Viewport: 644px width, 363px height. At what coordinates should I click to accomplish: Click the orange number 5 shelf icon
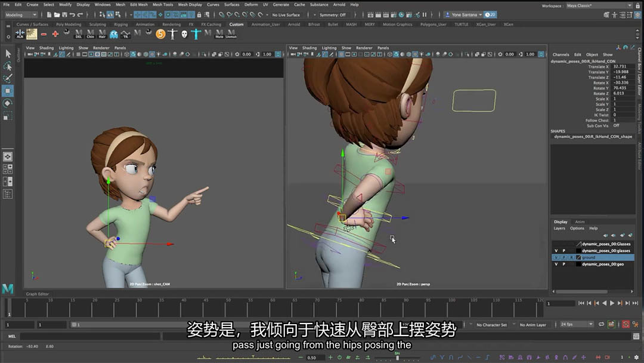tap(160, 34)
